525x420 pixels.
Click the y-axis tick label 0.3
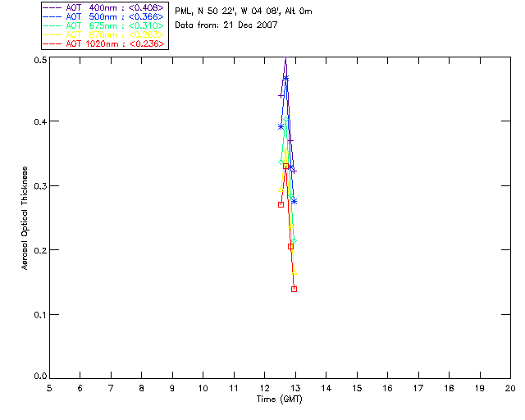(40, 186)
